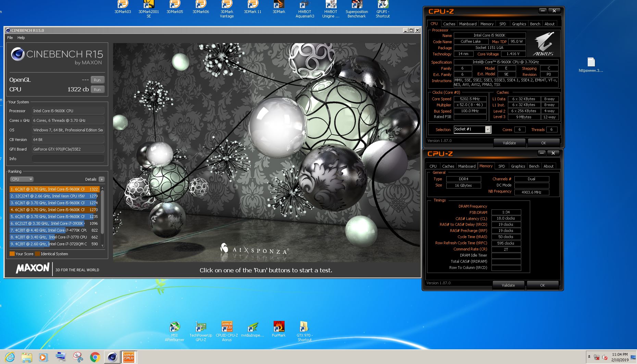This screenshot has height=364, width=637.
Task: Select top ranking row with score 1322
Action: pyautogui.click(x=54, y=189)
